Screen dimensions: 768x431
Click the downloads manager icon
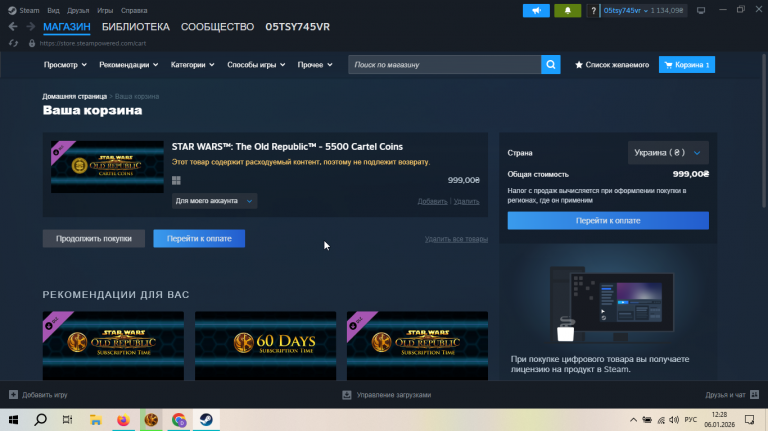(x=347, y=395)
